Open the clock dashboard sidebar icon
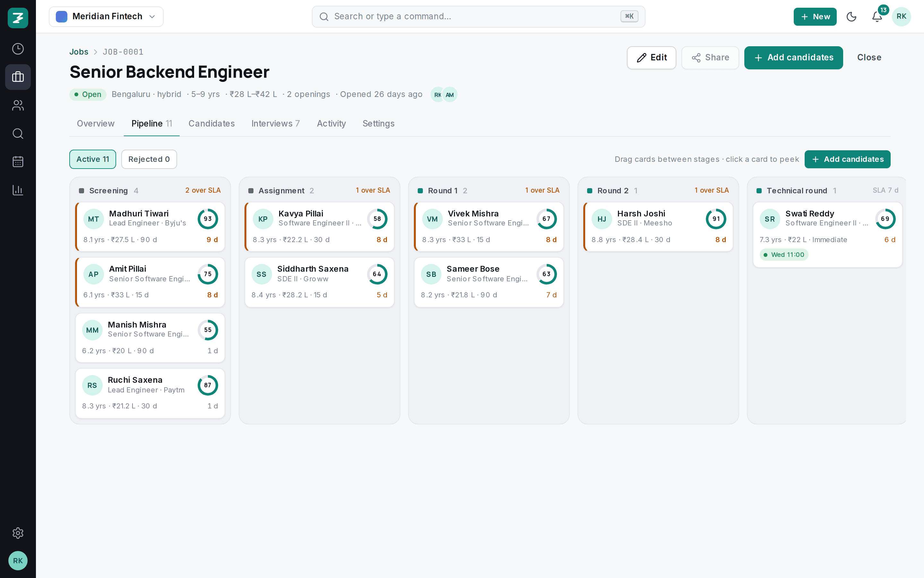 18,49
